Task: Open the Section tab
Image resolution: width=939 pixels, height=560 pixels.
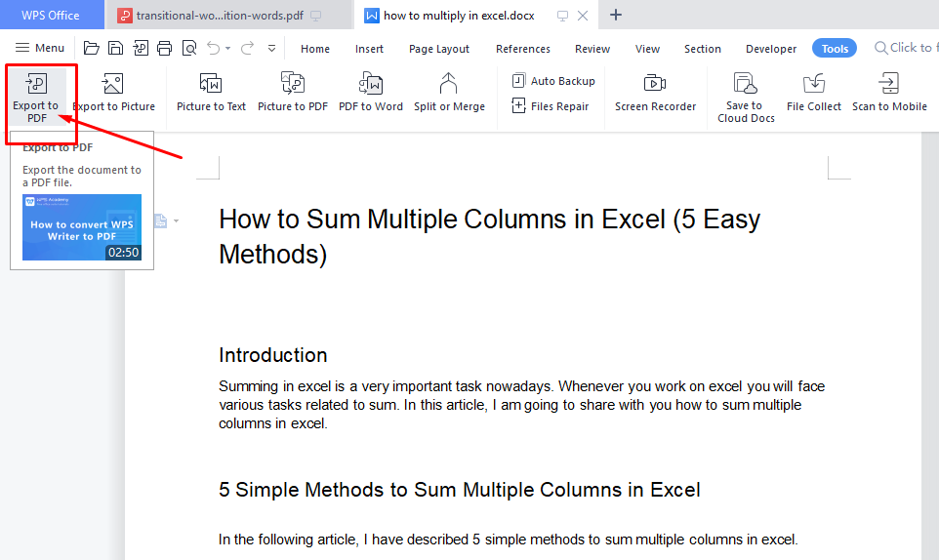Action: pyautogui.click(x=703, y=49)
